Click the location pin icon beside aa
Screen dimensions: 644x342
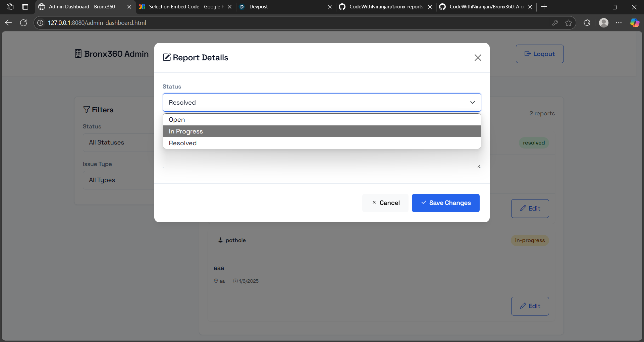(216, 281)
